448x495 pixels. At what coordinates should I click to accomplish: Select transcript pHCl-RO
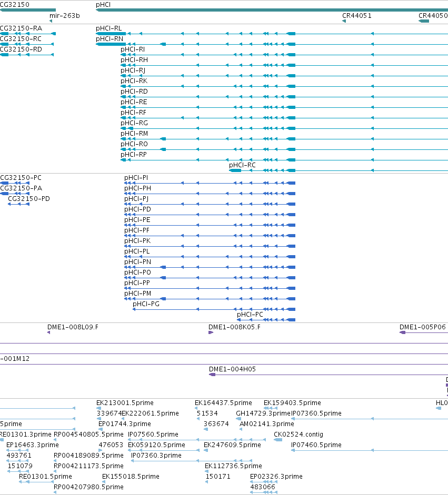(x=134, y=144)
